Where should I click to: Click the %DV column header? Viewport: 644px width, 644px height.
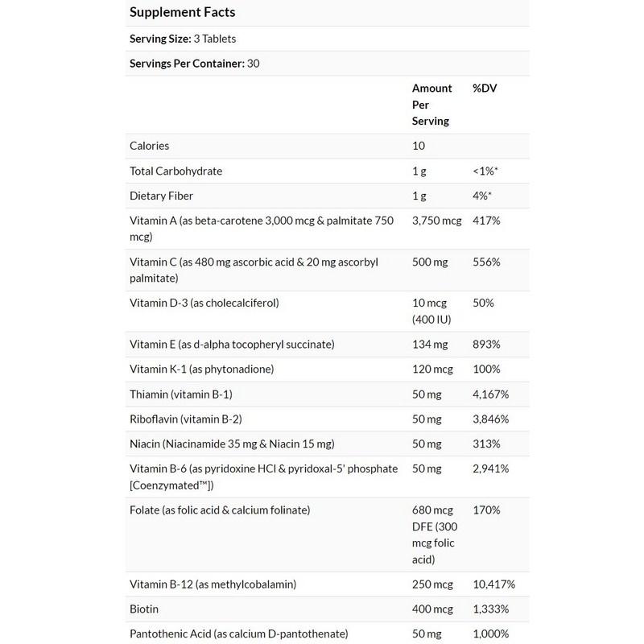pos(485,89)
